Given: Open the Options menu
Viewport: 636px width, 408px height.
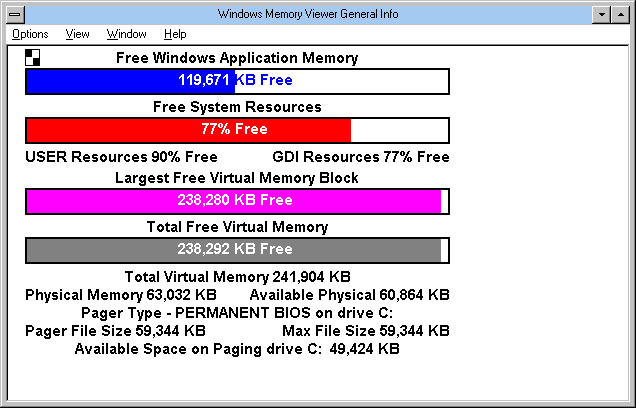Looking at the screenshot, I should tap(30, 34).
